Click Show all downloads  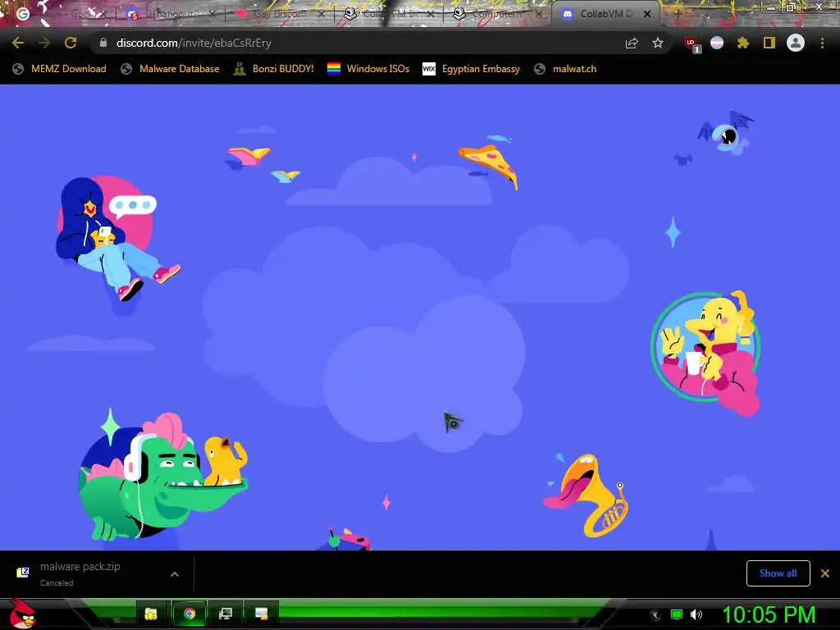click(778, 573)
